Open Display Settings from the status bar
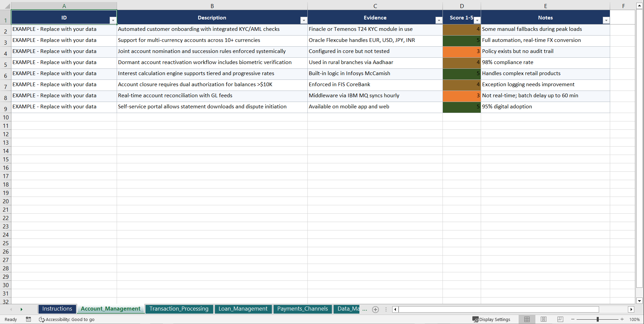This screenshot has width=644, height=324. pyautogui.click(x=491, y=319)
